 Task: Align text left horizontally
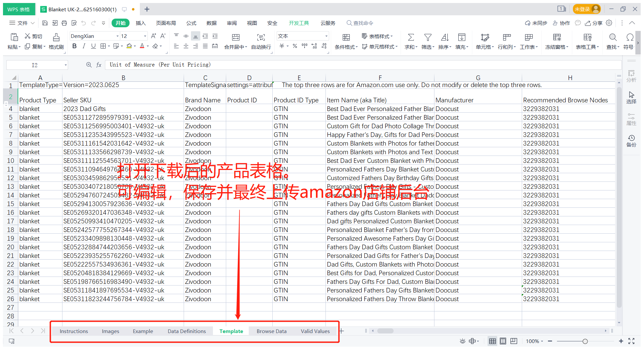tap(176, 46)
